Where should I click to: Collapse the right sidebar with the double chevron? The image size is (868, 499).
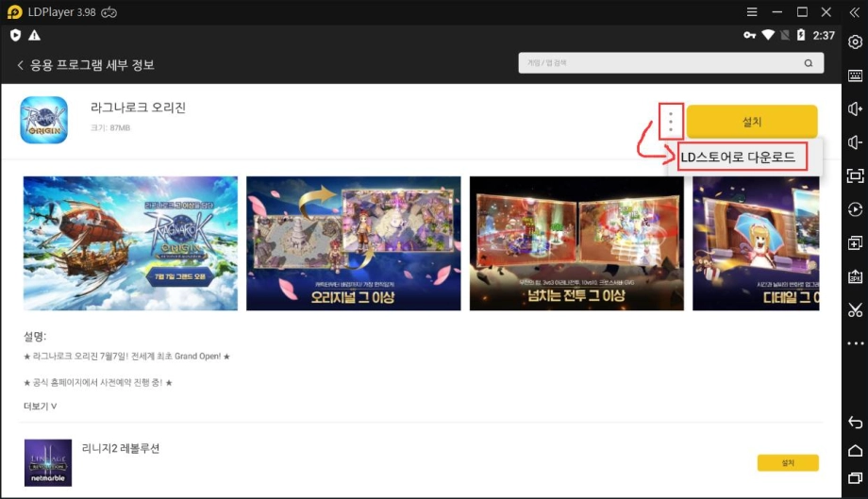(x=855, y=12)
